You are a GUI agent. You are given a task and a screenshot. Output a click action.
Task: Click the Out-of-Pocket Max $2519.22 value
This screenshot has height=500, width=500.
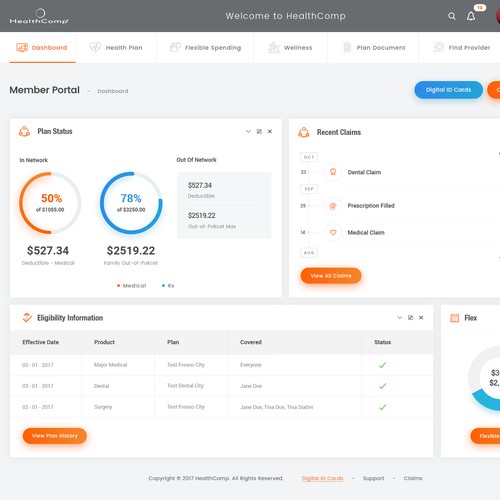pyautogui.click(x=201, y=216)
